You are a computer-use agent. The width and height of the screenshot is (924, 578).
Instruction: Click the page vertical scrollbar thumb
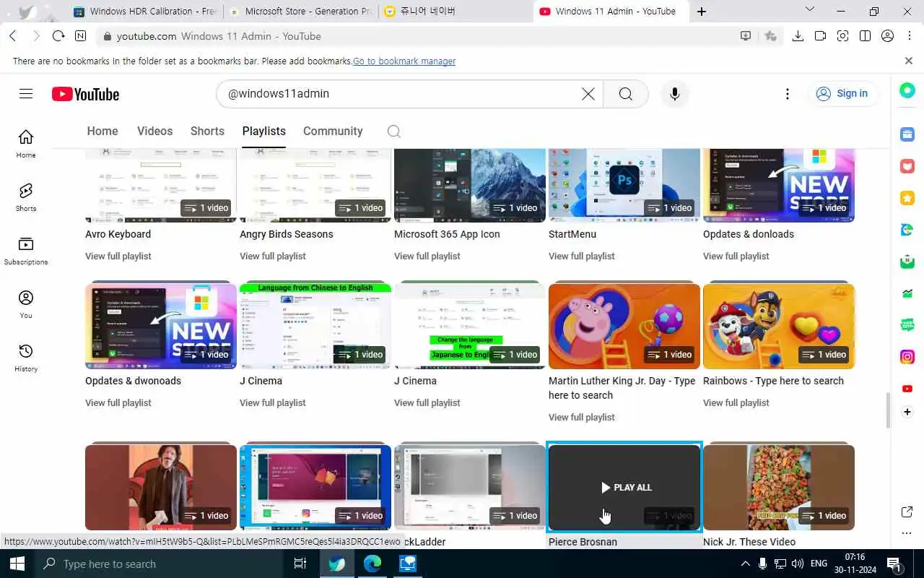(888, 410)
